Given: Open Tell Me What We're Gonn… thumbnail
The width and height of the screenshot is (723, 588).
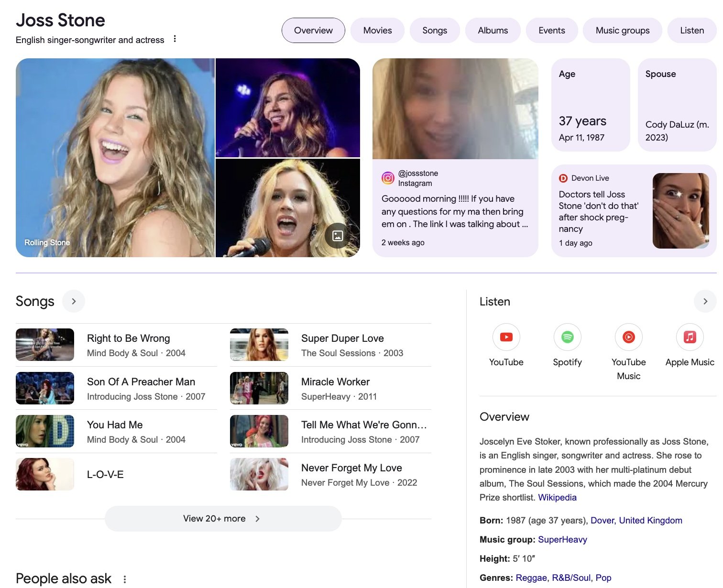Looking at the screenshot, I should coord(259,431).
